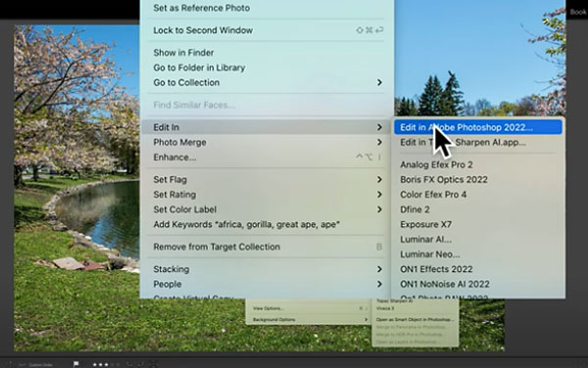
Task: Expand Background Options in the small menu
Action: [x=309, y=320]
